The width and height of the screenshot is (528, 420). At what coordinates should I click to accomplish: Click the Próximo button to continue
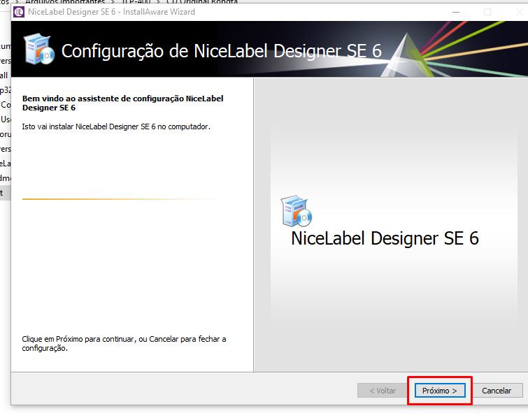(x=440, y=391)
